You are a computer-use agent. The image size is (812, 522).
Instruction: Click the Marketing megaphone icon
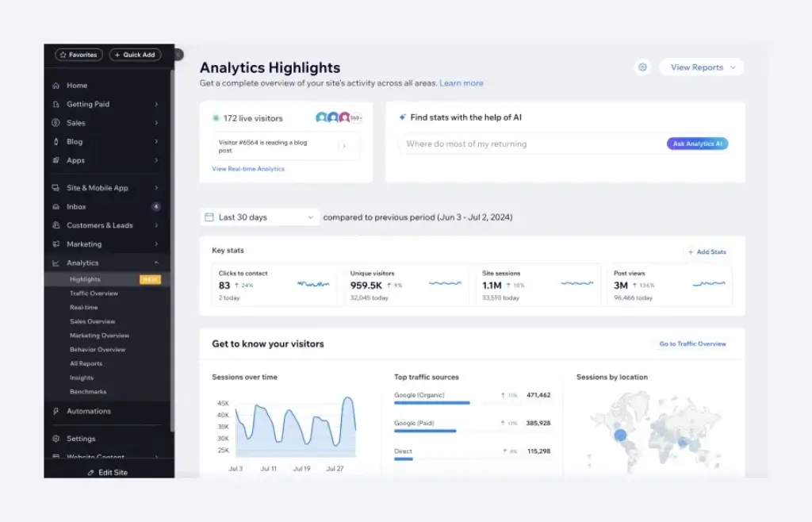click(56, 244)
